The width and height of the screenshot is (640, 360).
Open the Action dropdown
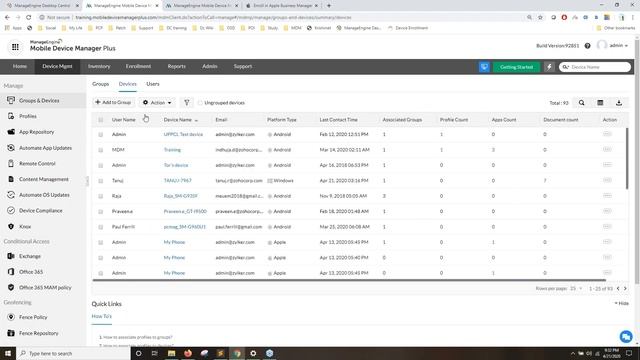[157, 102]
